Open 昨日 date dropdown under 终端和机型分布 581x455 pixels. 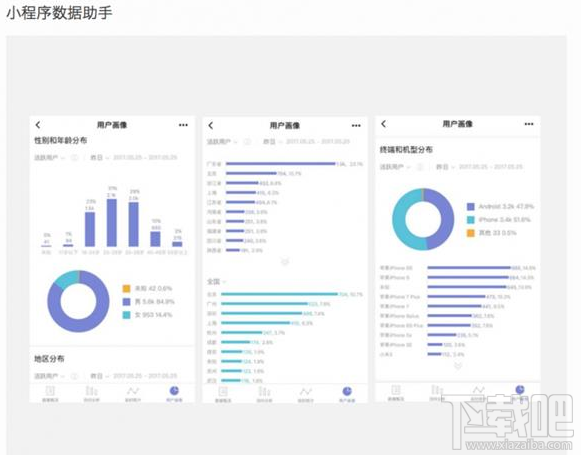(446, 167)
